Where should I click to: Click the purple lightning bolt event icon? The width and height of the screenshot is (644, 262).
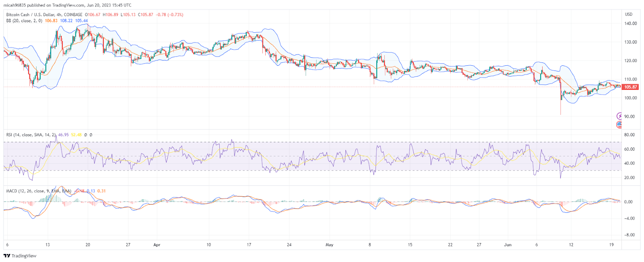coord(619,116)
